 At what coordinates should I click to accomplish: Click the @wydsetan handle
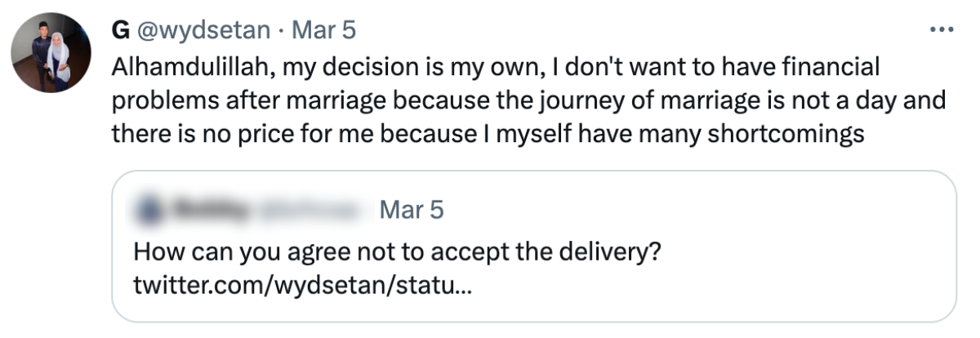click(203, 30)
